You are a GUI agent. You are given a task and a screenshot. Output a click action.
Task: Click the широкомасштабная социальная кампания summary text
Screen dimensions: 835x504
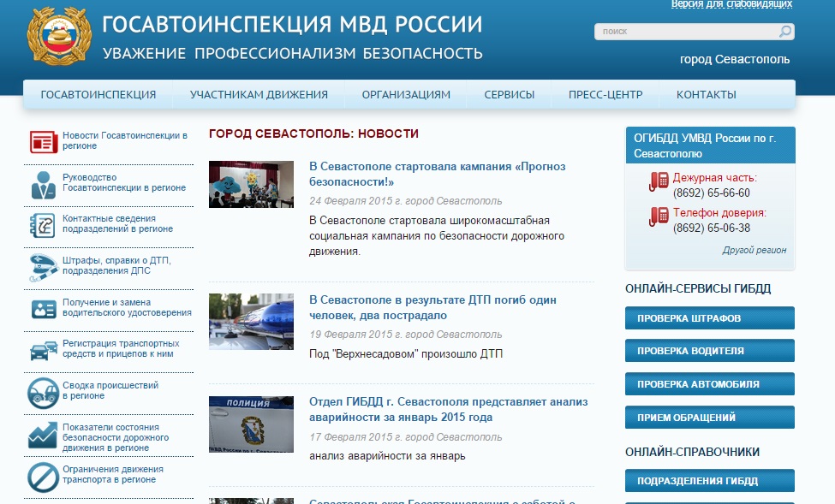click(x=437, y=236)
